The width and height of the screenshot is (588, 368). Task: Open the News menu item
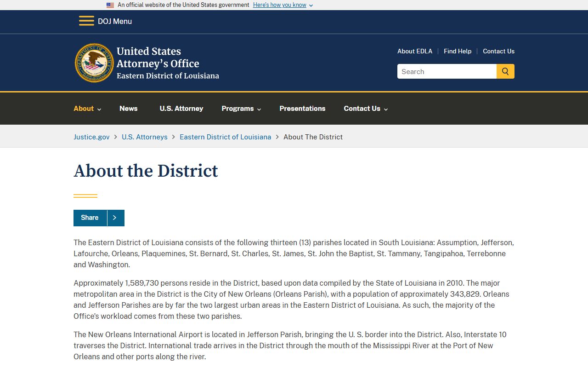(x=129, y=109)
